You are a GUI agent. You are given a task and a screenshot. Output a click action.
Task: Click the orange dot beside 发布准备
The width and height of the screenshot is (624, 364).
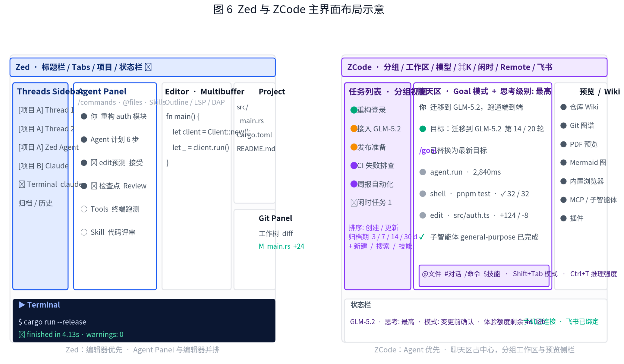(354, 147)
